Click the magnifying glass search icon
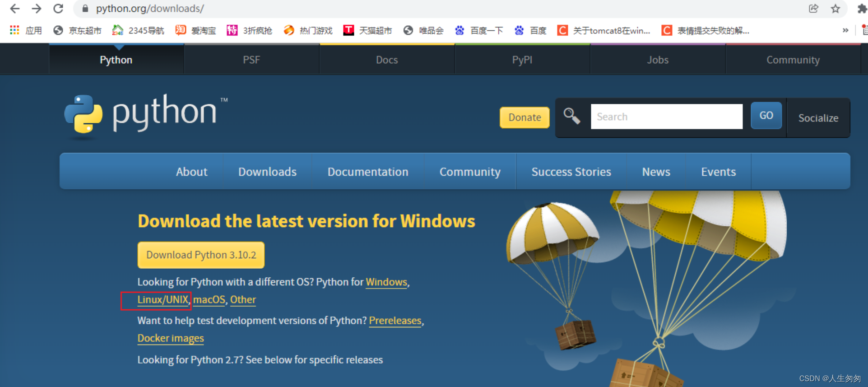The image size is (868, 387). [x=571, y=116]
